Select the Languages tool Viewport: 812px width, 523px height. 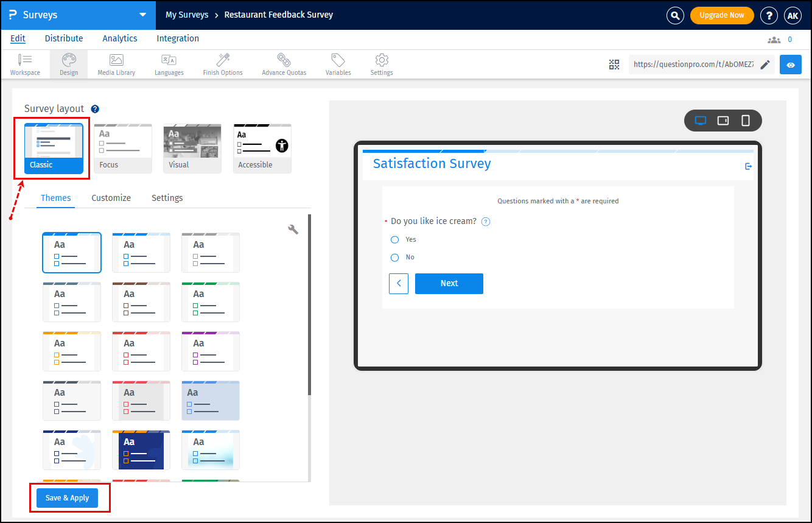pyautogui.click(x=169, y=64)
